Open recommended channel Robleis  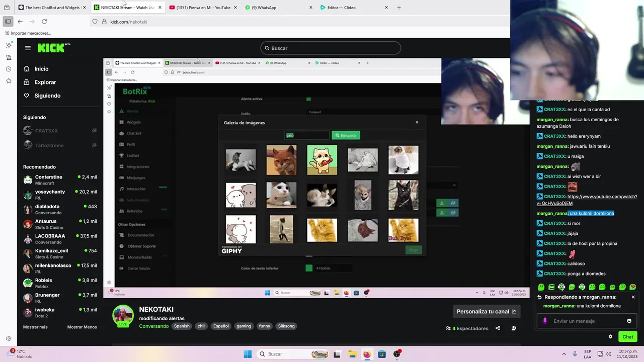click(x=60, y=283)
